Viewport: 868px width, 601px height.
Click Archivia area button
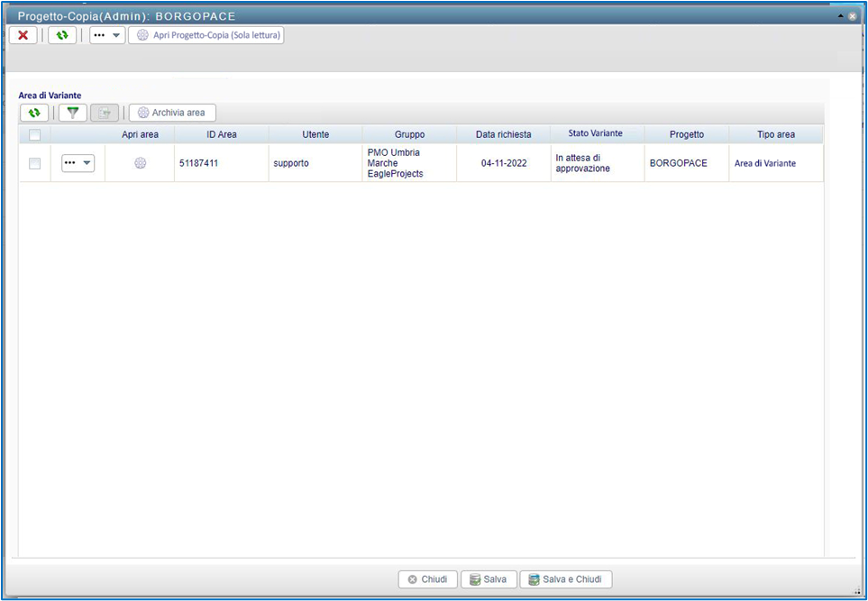click(x=172, y=113)
